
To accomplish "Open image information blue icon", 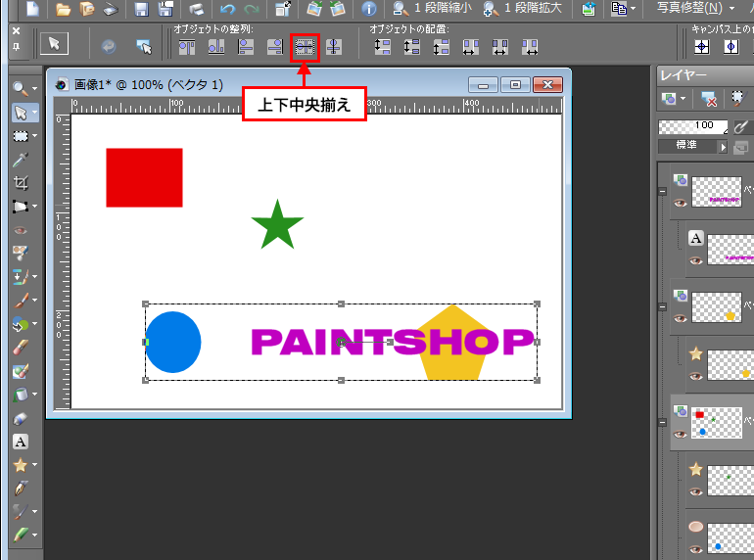I will 369,9.
